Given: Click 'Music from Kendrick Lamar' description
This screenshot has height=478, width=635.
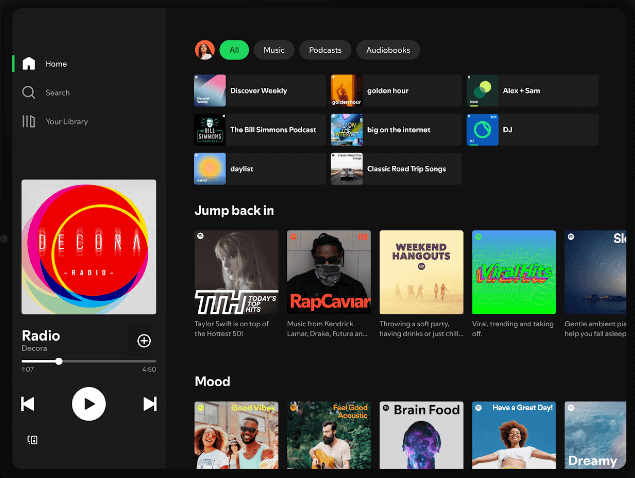Looking at the screenshot, I should [x=327, y=329].
